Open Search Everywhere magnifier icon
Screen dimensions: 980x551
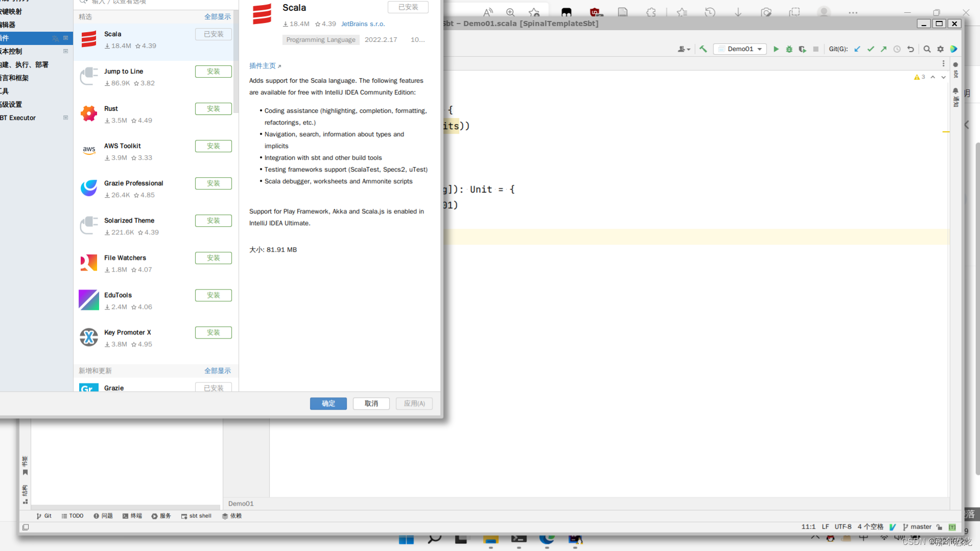tap(927, 49)
